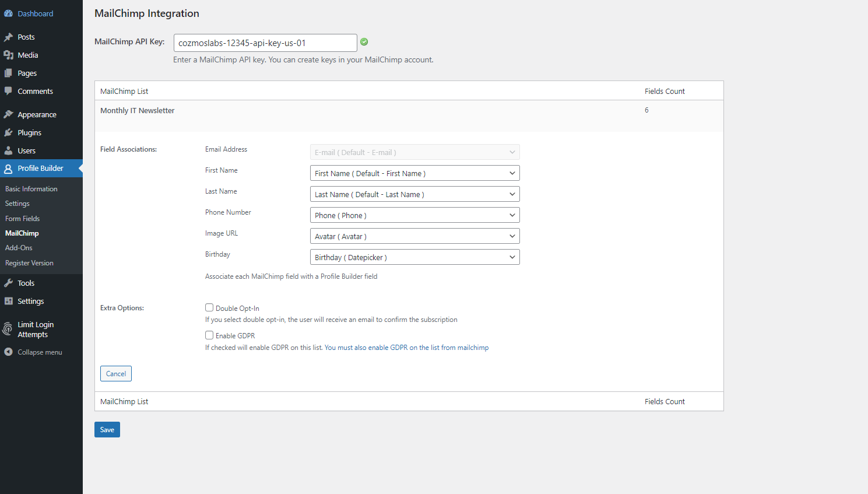Click the Pages document icon
868x494 pixels.
(8, 73)
